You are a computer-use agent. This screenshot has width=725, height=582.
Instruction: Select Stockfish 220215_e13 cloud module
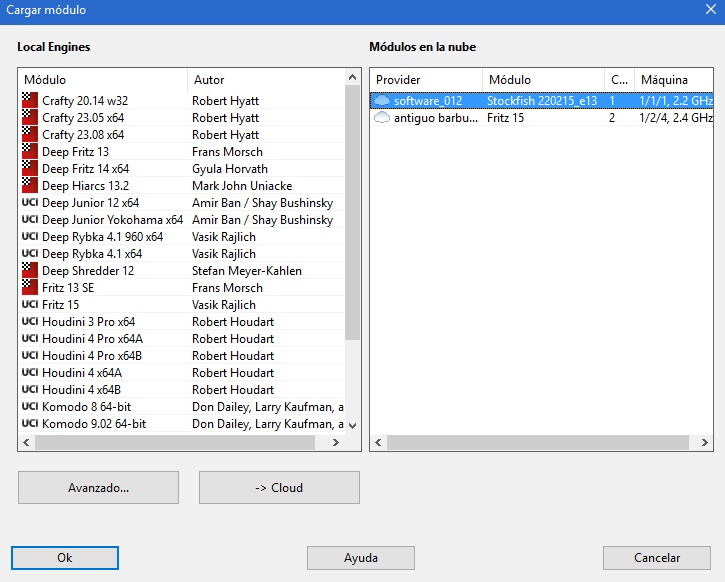[542, 100]
